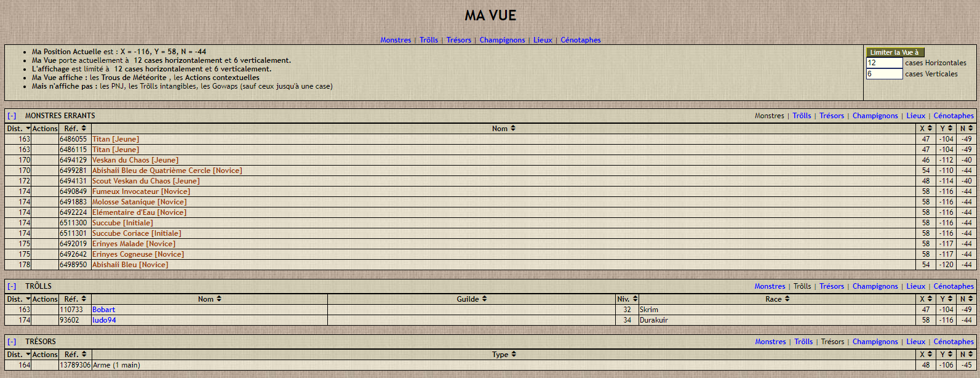
Task: Sort treasures by Type column
Action: (x=513, y=355)
